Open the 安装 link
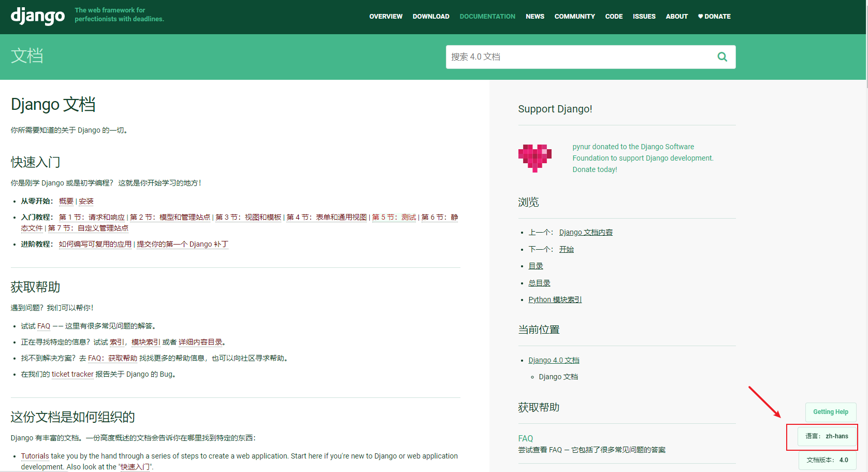The image size is (868, 472). [86, 202]
